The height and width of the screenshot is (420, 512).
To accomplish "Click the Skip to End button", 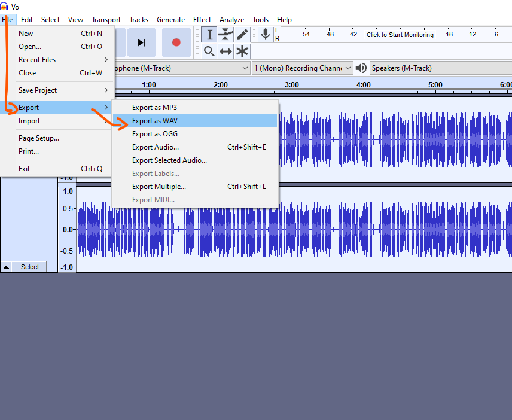I will (141, 42).
